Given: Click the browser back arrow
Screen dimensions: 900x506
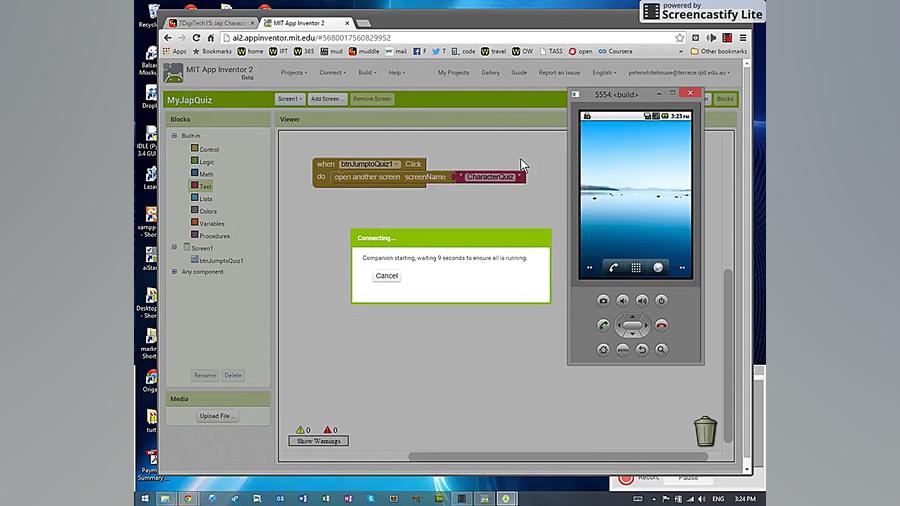Looking at the screenshot, I should 168,38.
